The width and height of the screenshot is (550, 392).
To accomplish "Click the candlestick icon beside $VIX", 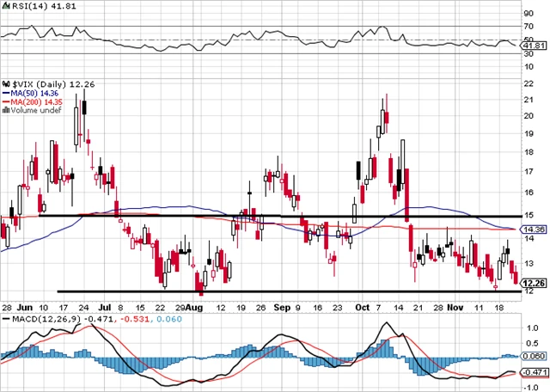I will pyautogui.click(x=4, y=83).
